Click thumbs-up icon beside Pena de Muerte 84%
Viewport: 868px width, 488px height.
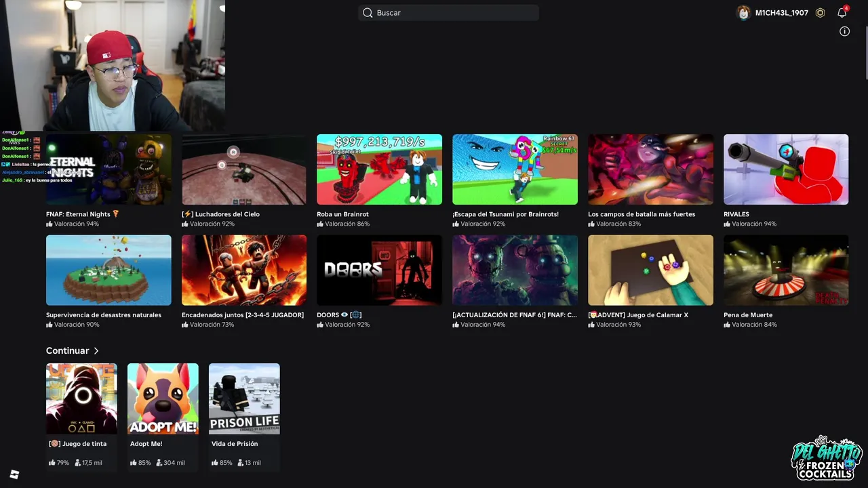tap(727, 325)
